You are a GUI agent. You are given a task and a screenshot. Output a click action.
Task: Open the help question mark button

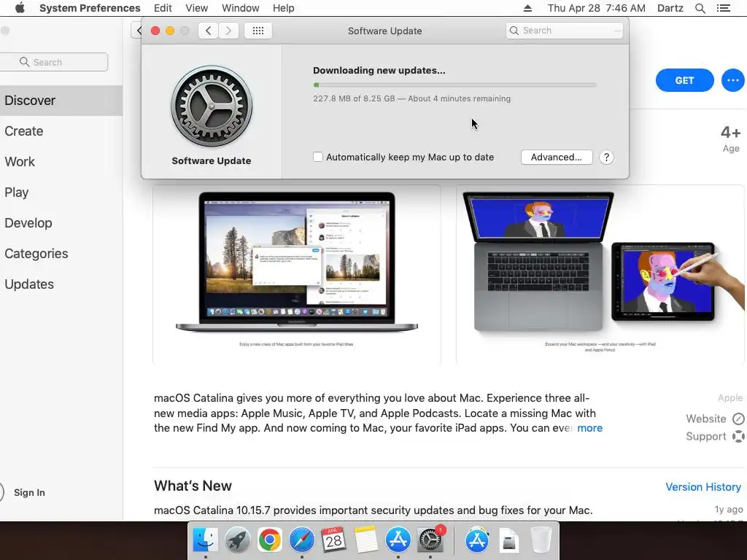click(606, 157)
